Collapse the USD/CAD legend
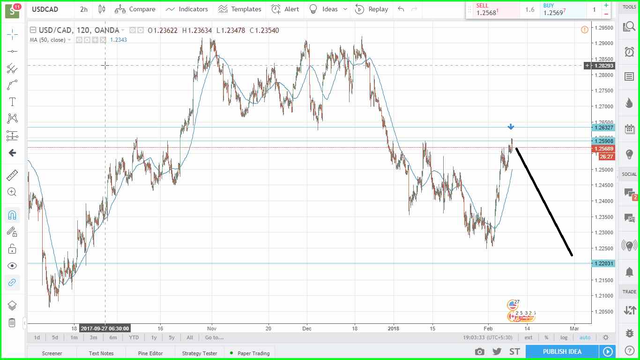Screen dimensions: 640x360 (x=33, y=30)
